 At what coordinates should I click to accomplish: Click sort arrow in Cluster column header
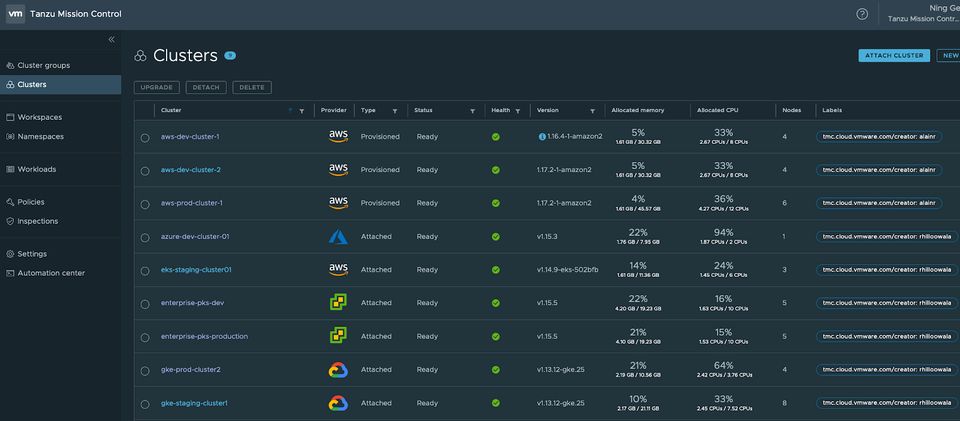click(x=291, y=110)
